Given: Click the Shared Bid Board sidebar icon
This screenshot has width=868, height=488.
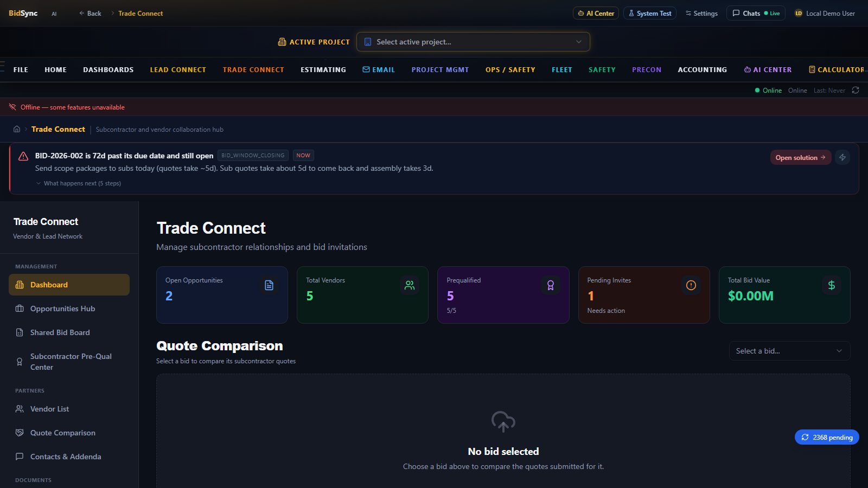Looking at the screenshot, I should click(20, 332).
